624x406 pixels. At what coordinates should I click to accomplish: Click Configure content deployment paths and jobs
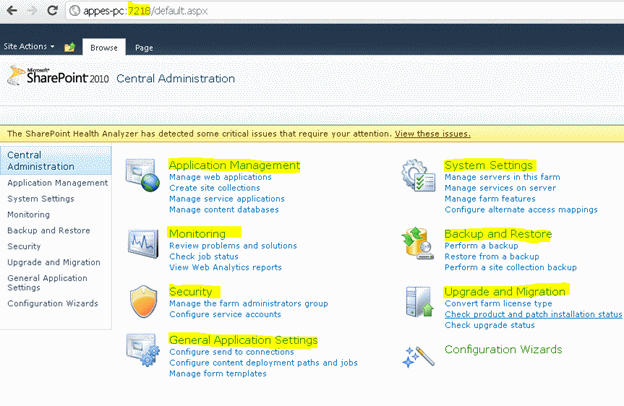263,363
